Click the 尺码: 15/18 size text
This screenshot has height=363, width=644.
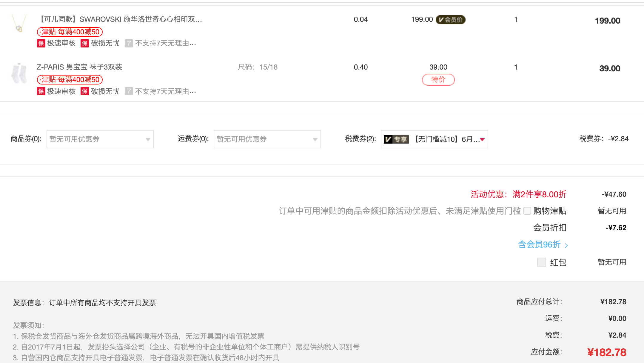coord(258,67)
